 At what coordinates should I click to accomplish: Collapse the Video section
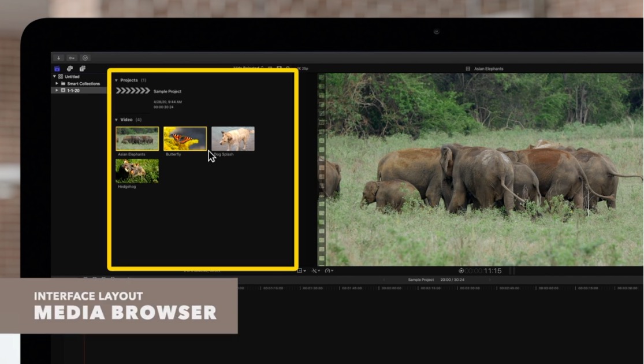click(116, 120)
